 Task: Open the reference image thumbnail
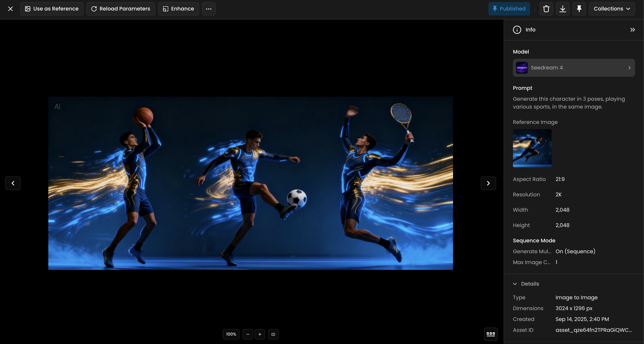(x=532, y=148)
